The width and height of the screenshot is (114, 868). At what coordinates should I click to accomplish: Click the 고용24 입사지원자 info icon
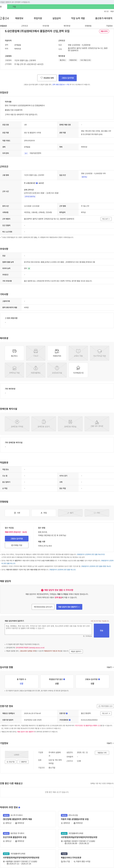(x=99, y=679)
